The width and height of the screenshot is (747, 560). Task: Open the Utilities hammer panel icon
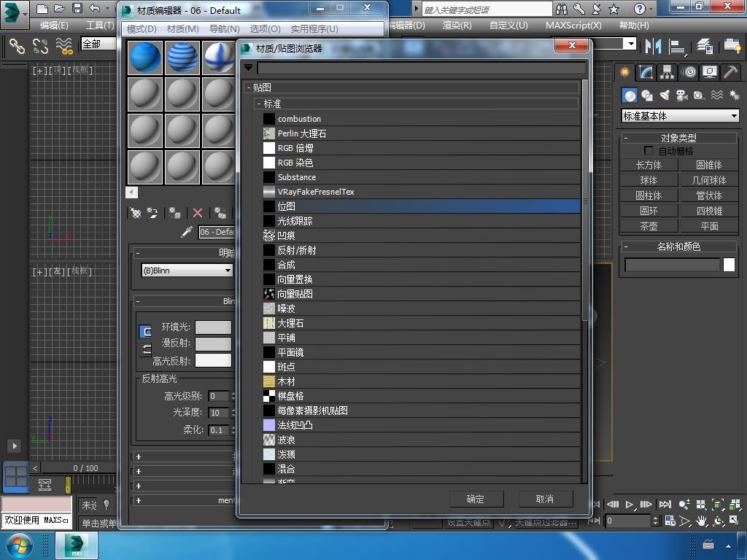tap(731, 72)
